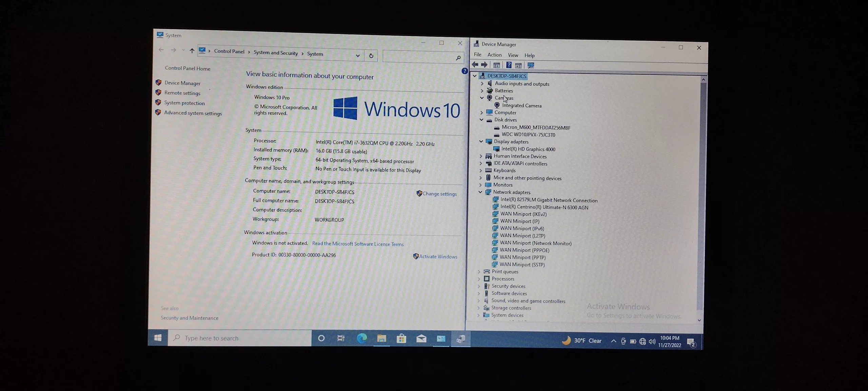Open Microsoft Store from the taskbar

[x=401, y=338]
